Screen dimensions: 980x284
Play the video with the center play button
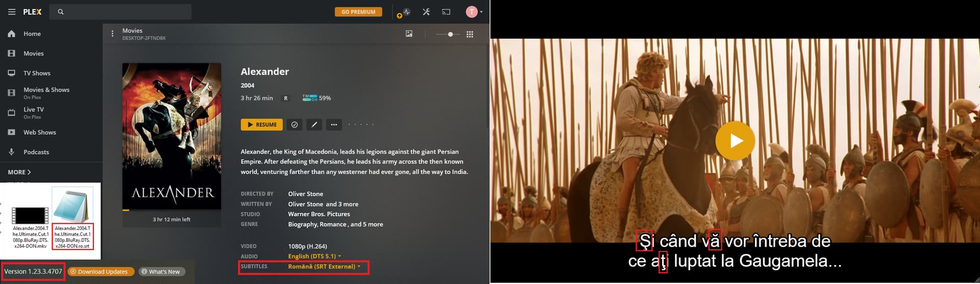[x=735, y=141]
